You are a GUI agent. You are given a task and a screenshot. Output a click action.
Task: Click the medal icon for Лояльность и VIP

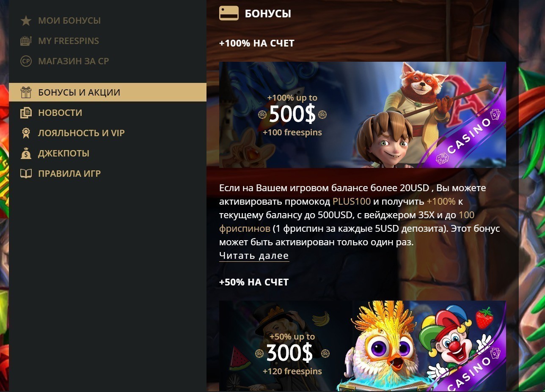point(26,133)
